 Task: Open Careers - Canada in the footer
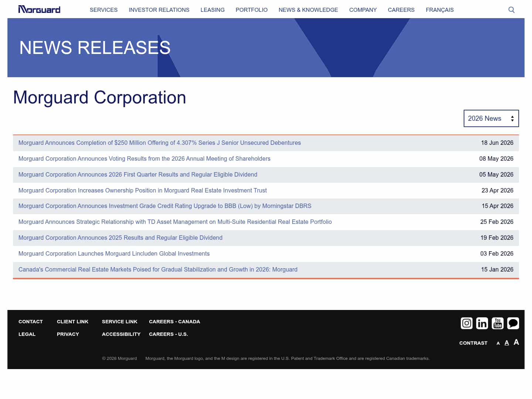pyautogui.click(x=174, y=321)
